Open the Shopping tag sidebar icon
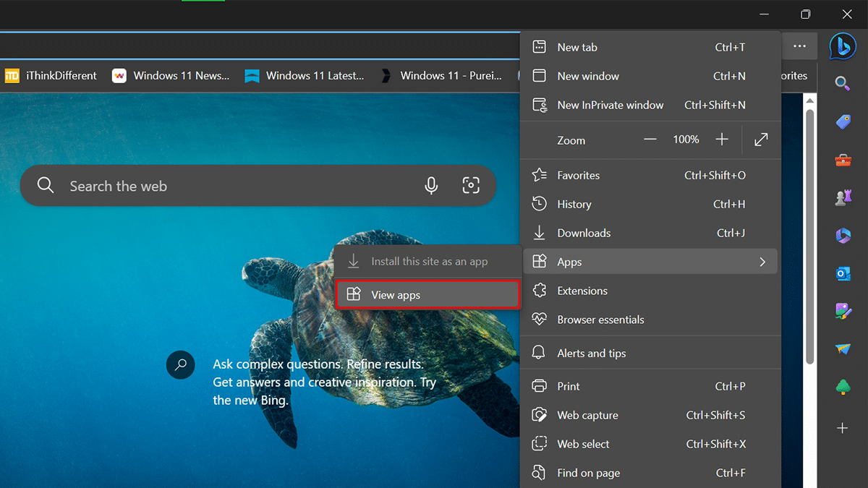 click(x=843, y=122)
